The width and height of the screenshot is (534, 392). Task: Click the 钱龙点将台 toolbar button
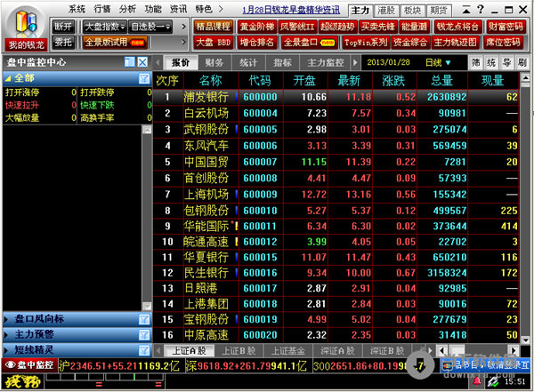(x=457, y=27)
